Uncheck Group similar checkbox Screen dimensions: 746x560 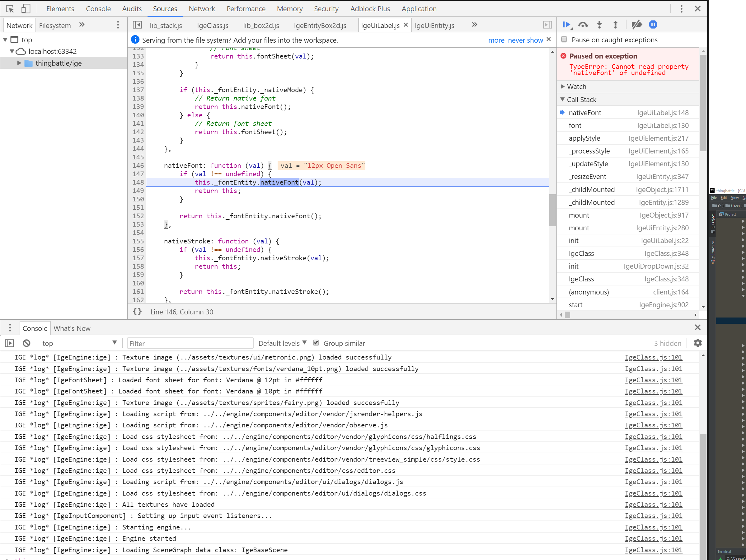(316, 343)
